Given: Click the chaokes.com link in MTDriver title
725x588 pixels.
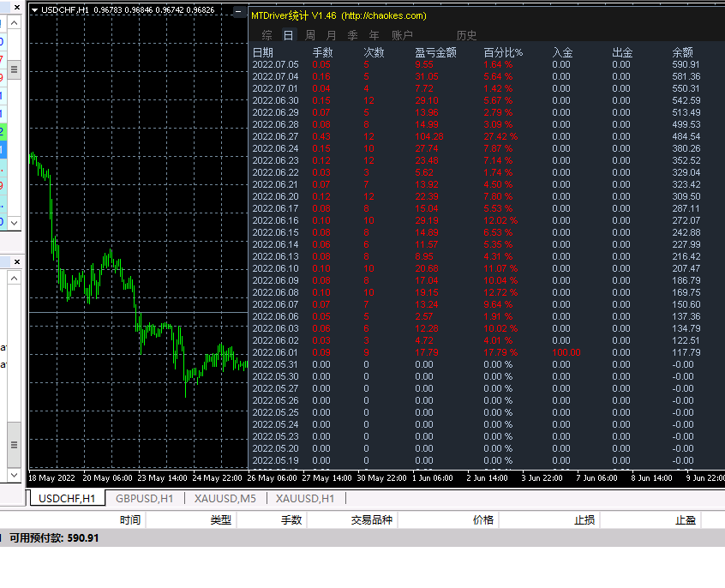Looking at the screenshot, I should [384, 15].
